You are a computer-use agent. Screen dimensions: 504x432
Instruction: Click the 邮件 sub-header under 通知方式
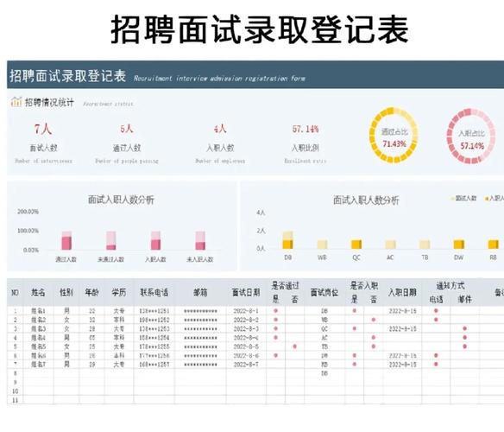pos(464,299)
